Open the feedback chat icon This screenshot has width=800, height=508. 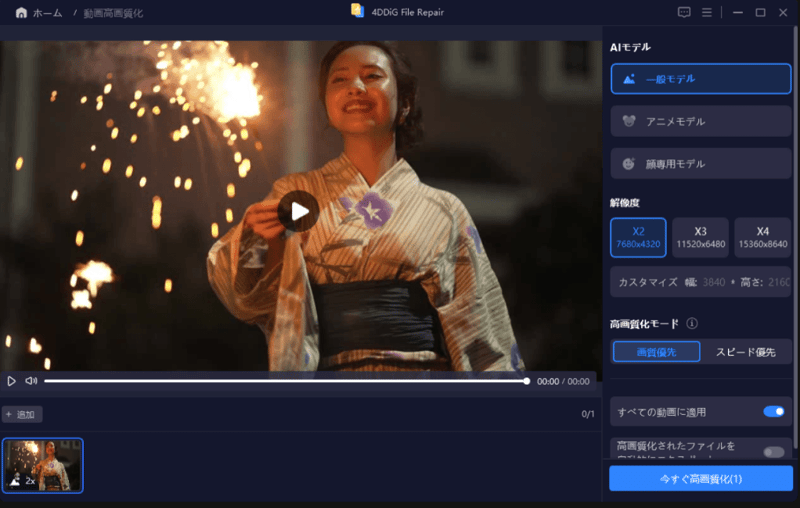[x=684, y=13]
